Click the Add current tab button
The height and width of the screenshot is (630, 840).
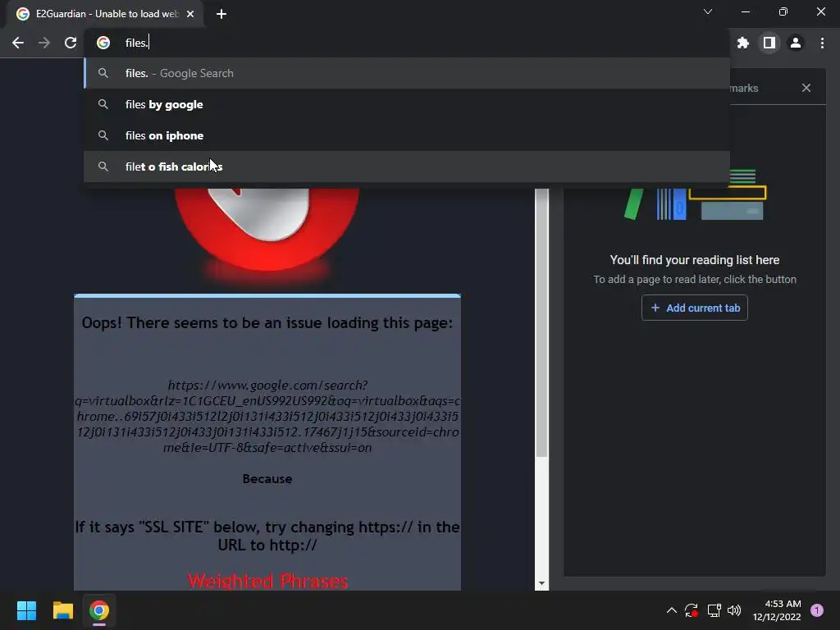[694, 308]
